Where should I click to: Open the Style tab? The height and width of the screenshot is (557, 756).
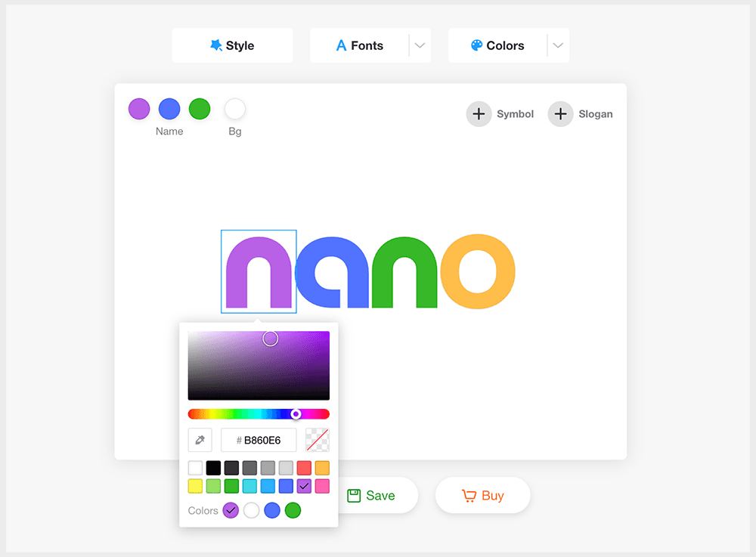click(232, 45)
